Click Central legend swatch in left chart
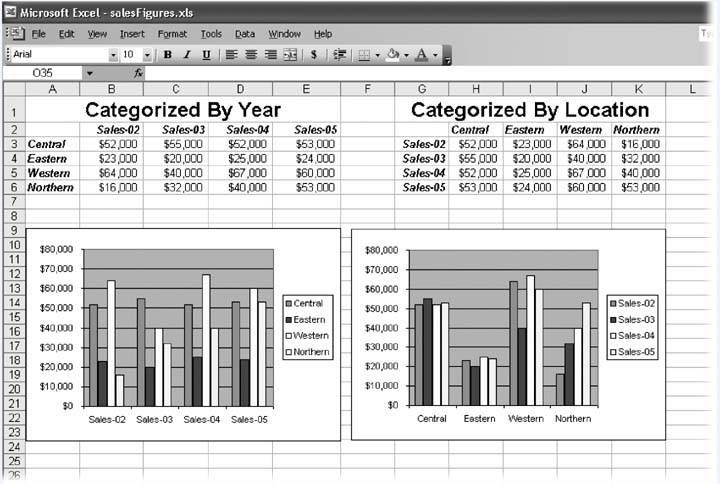Screen dimensions: 720x484 point(289,304)
